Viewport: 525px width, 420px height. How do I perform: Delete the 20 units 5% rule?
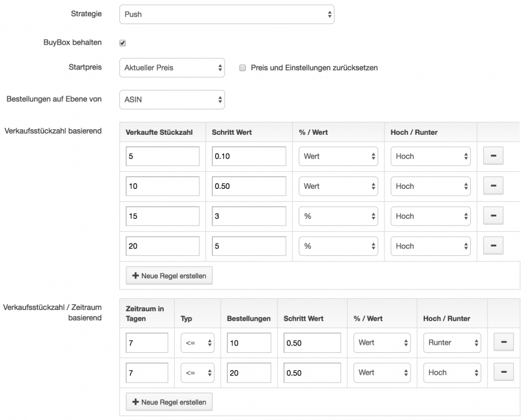(x=493, y=246)
